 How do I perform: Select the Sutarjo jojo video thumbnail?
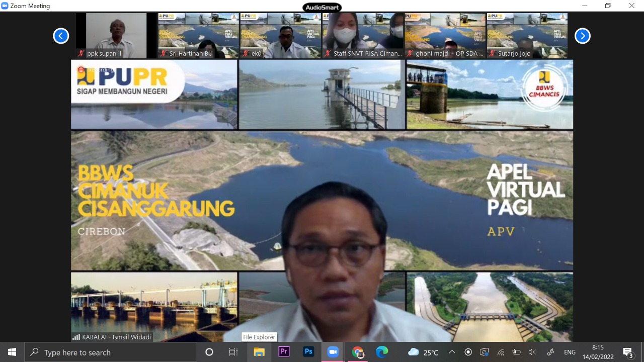point(527,36)
